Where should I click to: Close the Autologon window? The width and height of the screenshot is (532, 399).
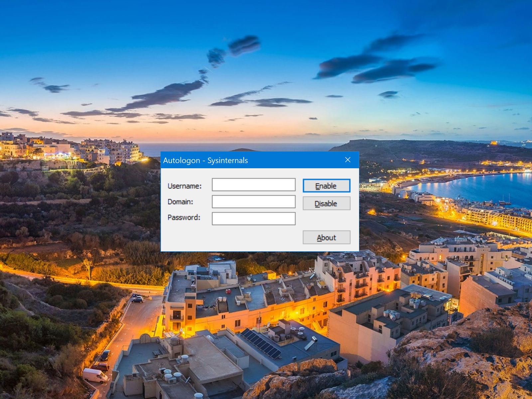[348, 160]
